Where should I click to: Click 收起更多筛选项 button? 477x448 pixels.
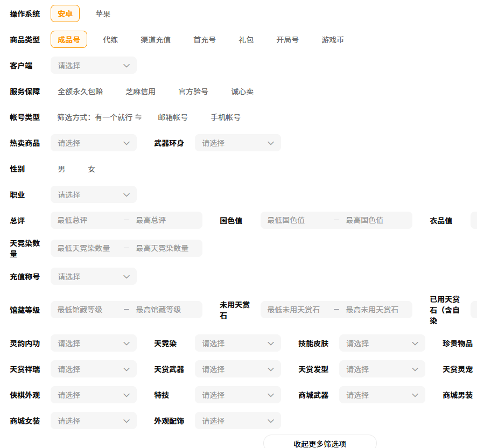pyautogui.click(x=320, y=443)
